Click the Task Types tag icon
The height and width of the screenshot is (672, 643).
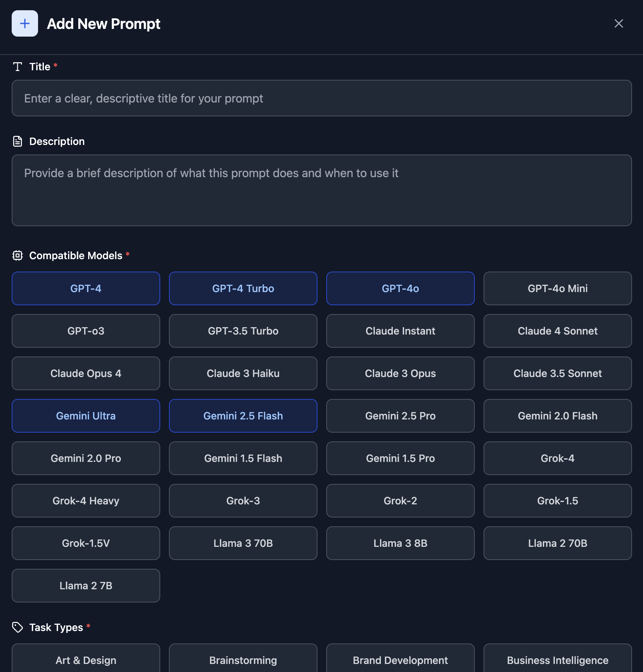click(x=18, y=627)
